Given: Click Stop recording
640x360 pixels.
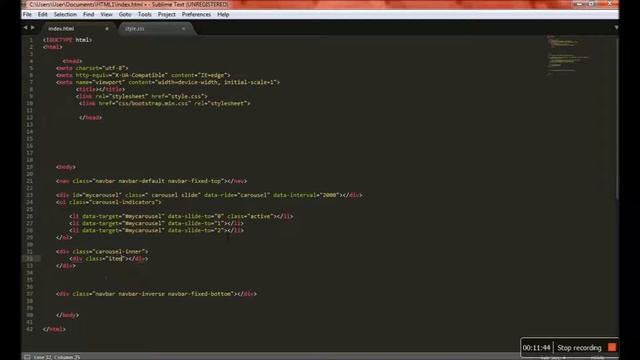Looking at the screenshot, I should (579, 348).
